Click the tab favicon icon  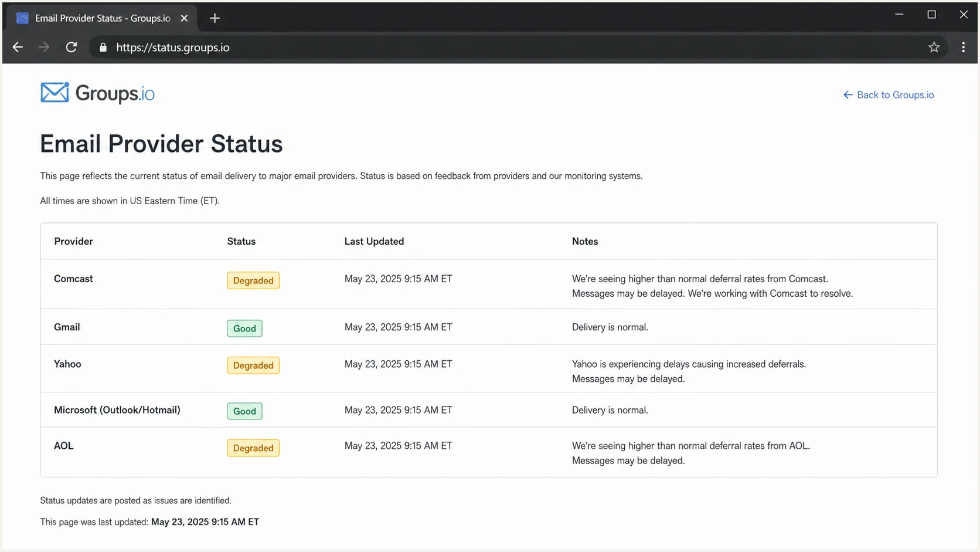pos(22,18)
